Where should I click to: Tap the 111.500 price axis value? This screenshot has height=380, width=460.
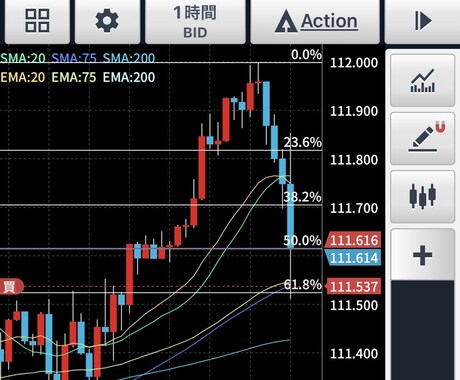coord(354,305)
